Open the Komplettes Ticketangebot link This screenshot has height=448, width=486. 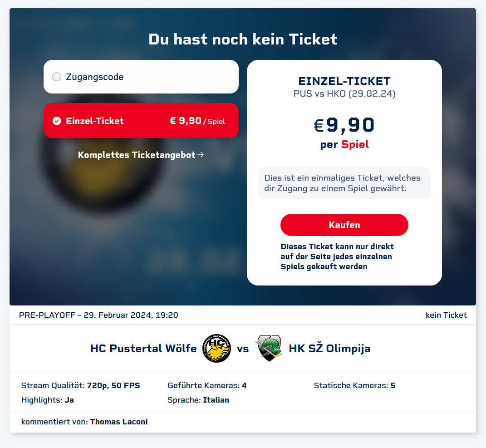point(137,155)
